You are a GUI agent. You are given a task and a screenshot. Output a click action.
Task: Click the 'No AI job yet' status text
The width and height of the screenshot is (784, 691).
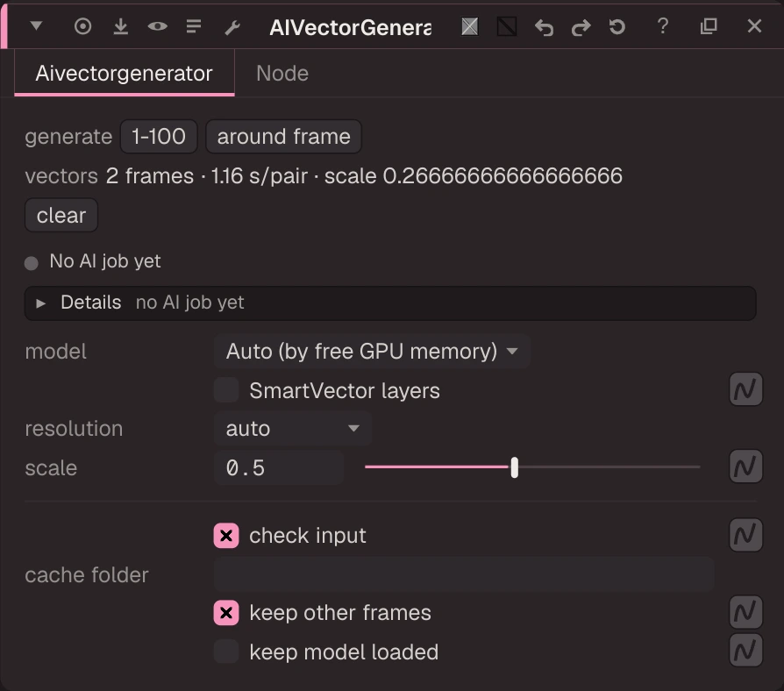[105, 261]
